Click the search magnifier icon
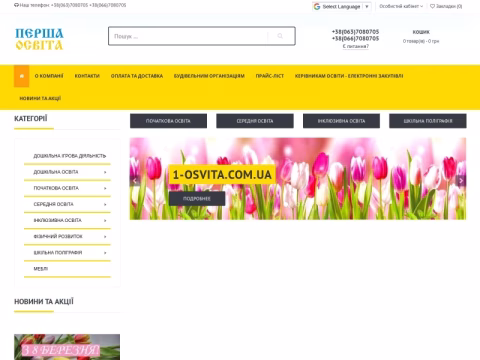The image size is (480, 360). coord(280,36)
